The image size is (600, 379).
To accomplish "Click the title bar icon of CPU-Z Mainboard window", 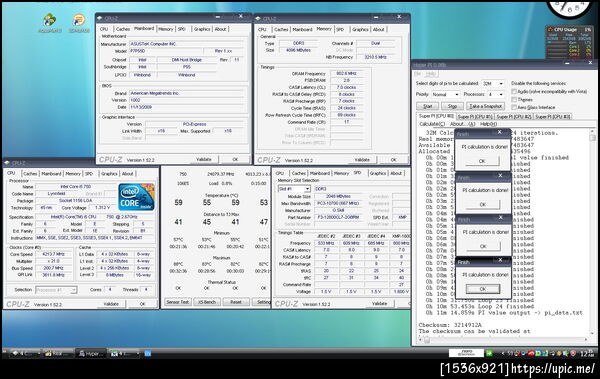I will tap(100, 18).
